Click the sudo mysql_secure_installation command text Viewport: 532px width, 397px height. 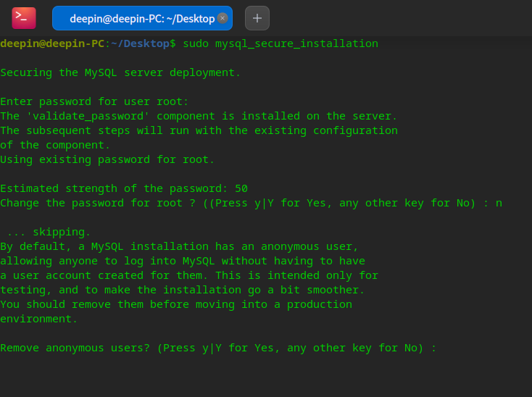(280, 43)
